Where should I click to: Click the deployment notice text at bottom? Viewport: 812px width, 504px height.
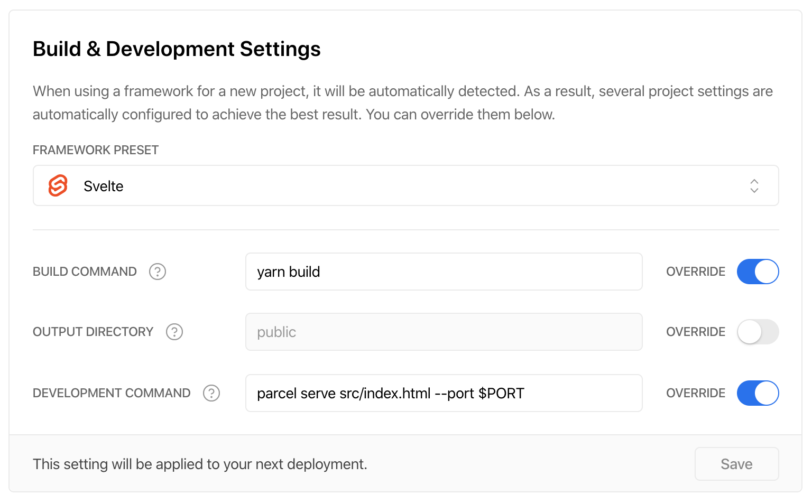point(200,464)
